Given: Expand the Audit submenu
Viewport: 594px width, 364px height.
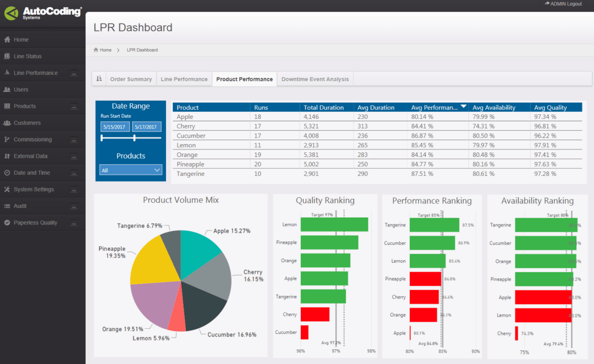Looking at the screenshot, I should (74, 206).
